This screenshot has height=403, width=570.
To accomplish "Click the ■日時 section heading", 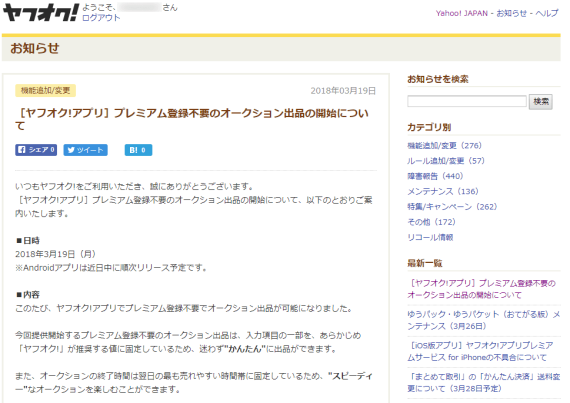I will [28, 241].
